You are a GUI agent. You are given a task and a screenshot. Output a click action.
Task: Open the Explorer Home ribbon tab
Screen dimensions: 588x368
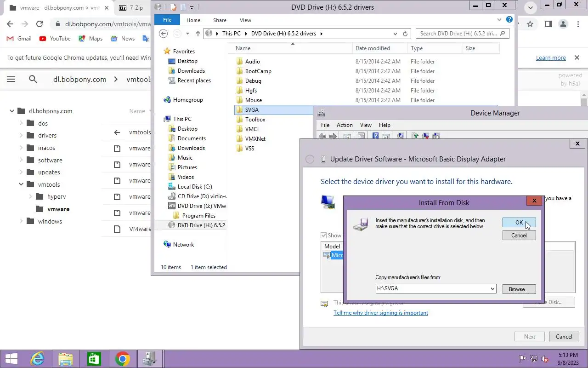tap(193, 20)
